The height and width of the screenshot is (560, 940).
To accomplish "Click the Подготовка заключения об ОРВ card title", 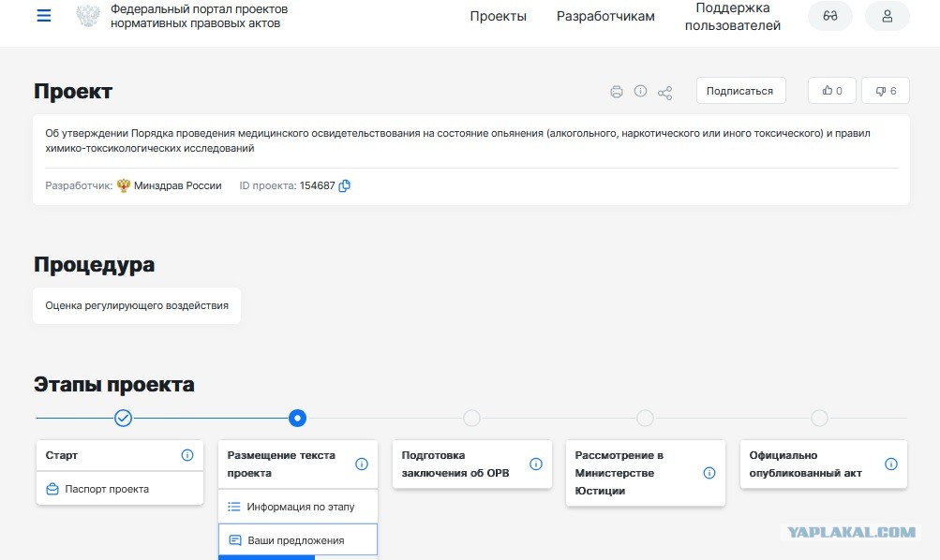I will [455, 464].
